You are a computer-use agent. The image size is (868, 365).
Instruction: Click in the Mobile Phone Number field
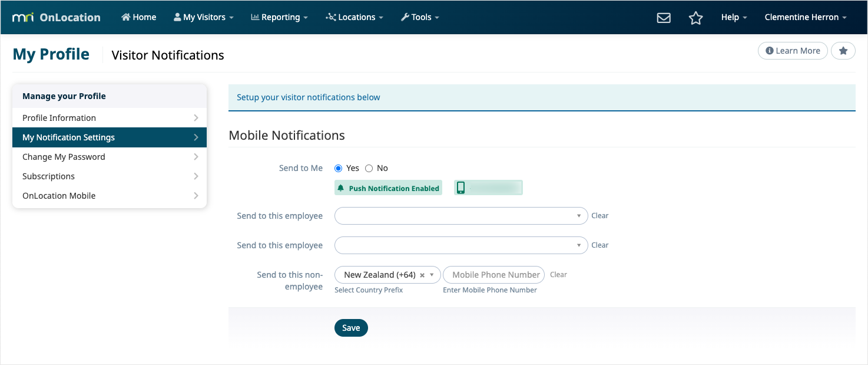click(x=493, y=275)
